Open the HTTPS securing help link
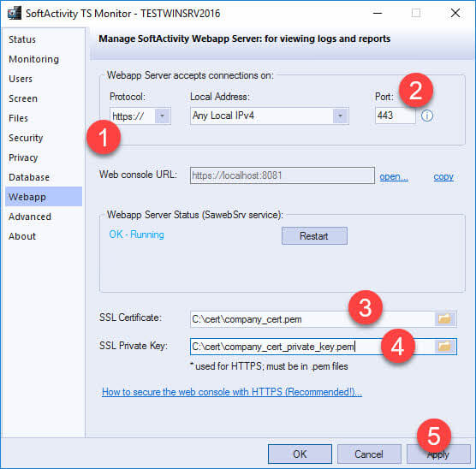The image size is (476, 469). click(232, 392)
